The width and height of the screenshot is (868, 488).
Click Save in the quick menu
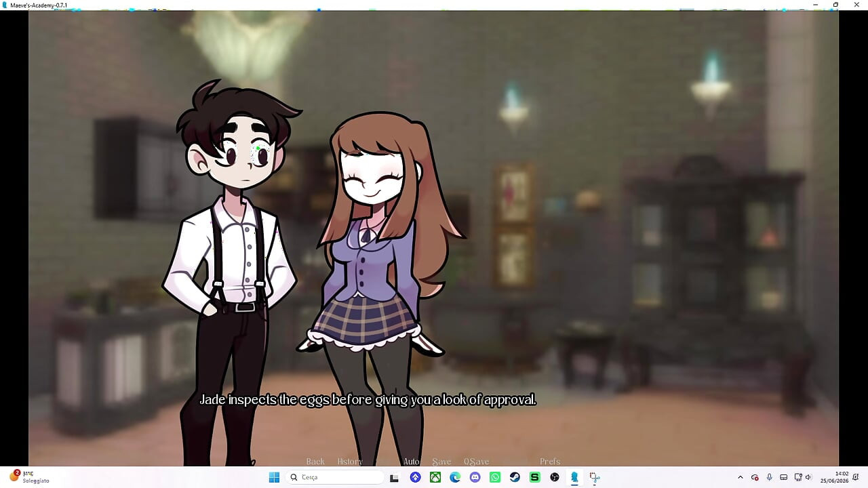click(441, 462)
